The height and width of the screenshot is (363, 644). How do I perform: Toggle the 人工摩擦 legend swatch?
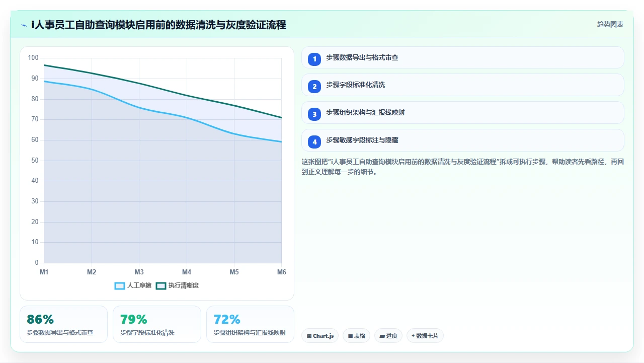tap(120, 285)
